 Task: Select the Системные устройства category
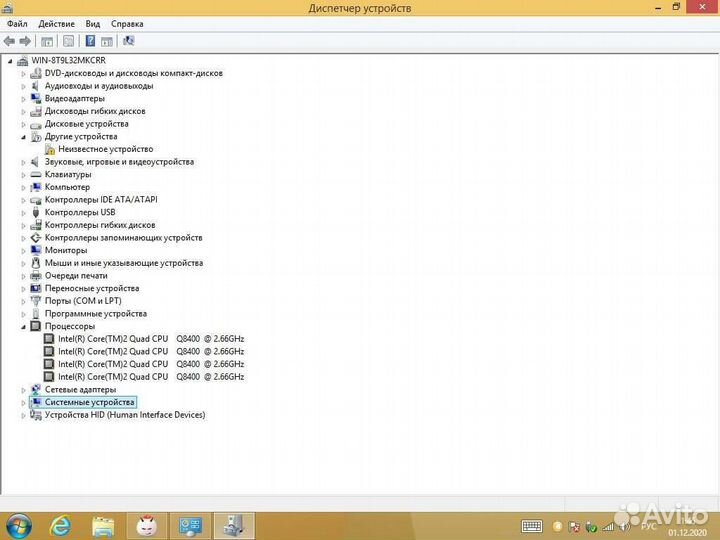[x=89, y=402]
